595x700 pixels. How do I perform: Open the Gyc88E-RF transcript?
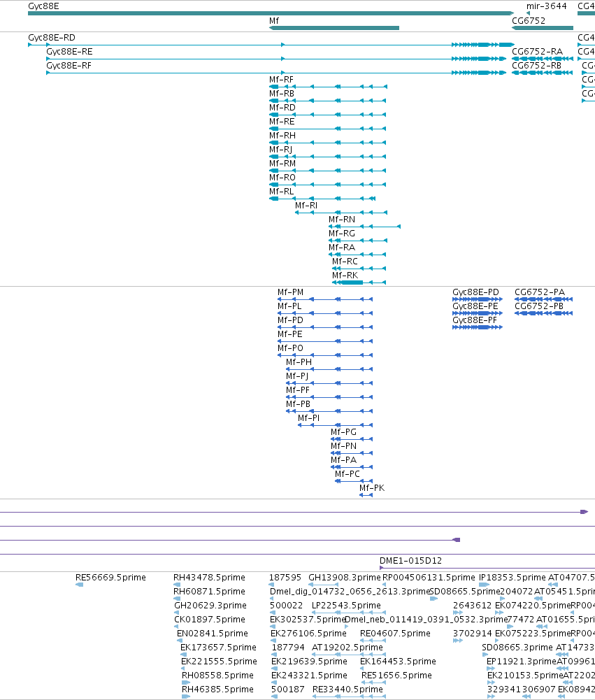276,73
